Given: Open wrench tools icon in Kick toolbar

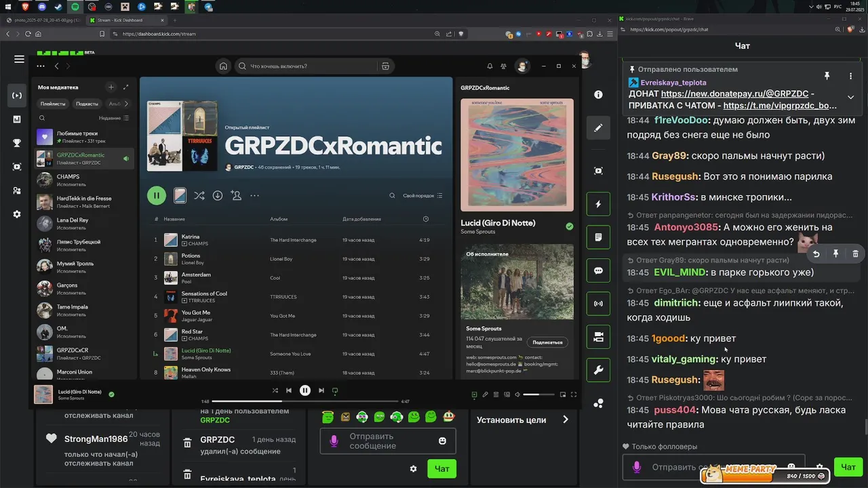Looking at the screenshot, I should point(598,370).
